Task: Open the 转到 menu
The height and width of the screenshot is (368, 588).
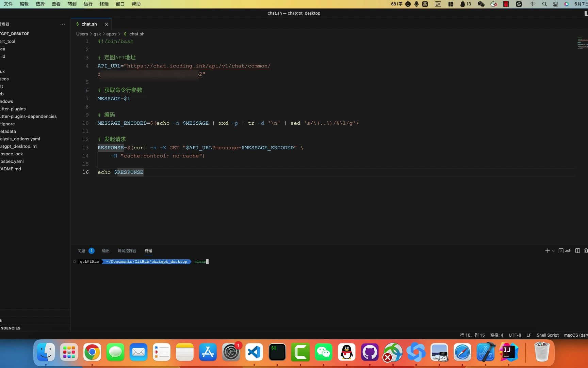Action: click(72, 4)
